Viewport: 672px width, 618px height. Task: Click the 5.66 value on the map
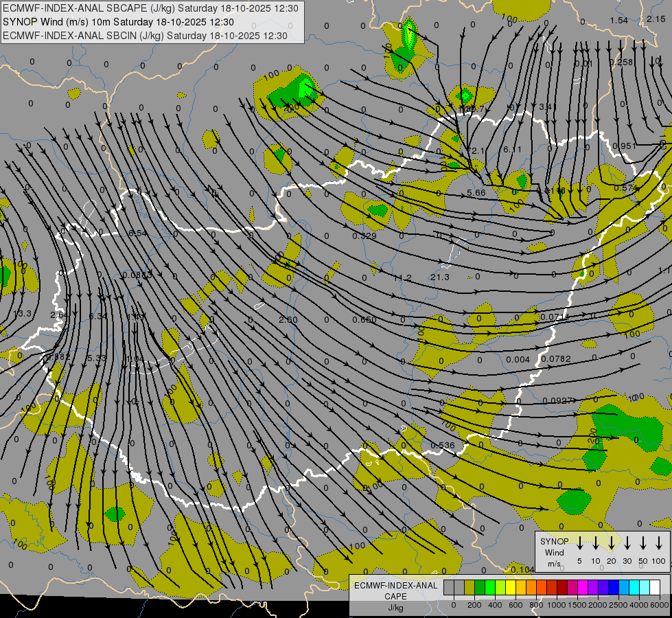[476, 192]
